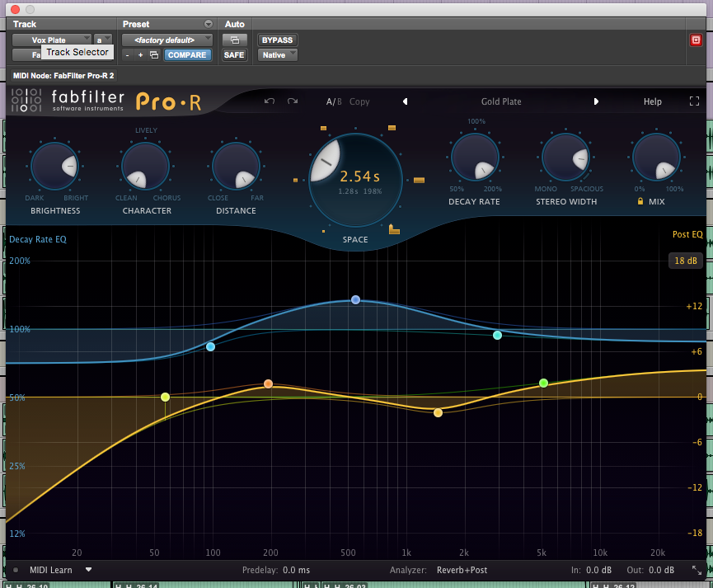Click the FabFilter logo
This screenshot has width=713, height=588.
coord(68,101)
